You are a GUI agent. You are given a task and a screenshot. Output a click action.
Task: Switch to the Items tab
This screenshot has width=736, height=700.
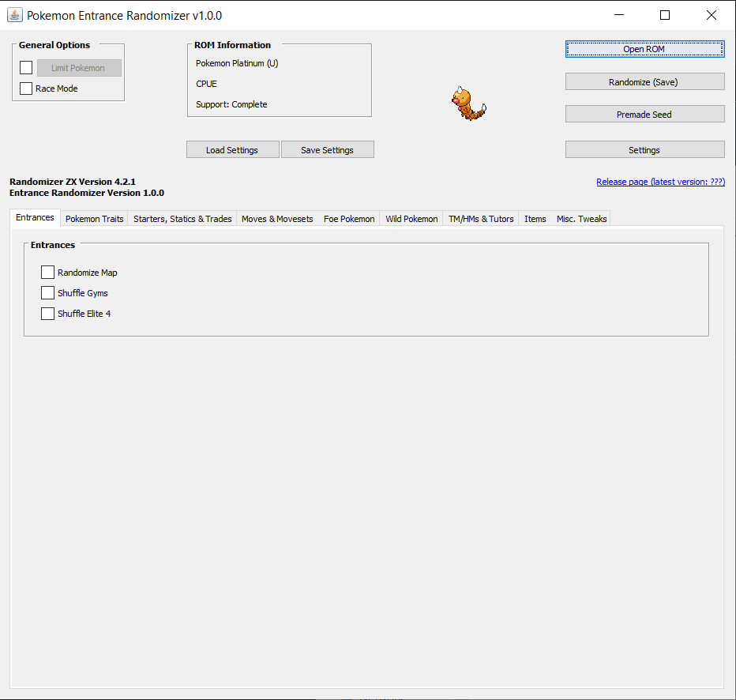point(535,219)
